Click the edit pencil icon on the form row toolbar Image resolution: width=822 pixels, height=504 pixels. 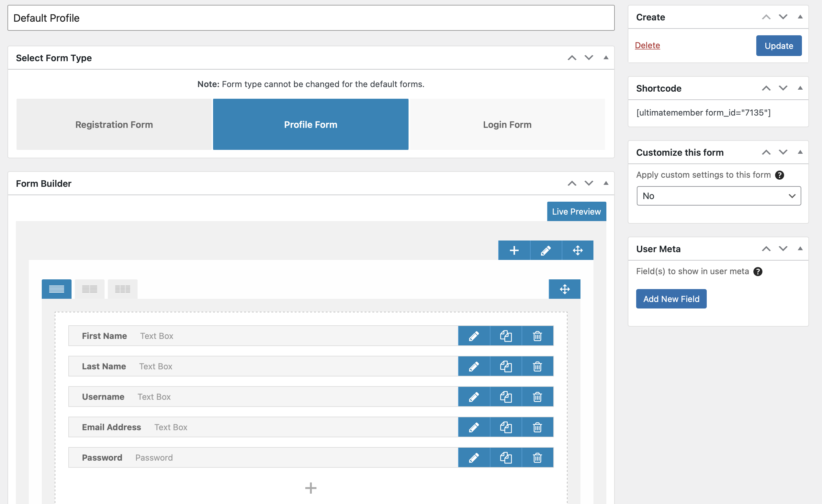546,250
